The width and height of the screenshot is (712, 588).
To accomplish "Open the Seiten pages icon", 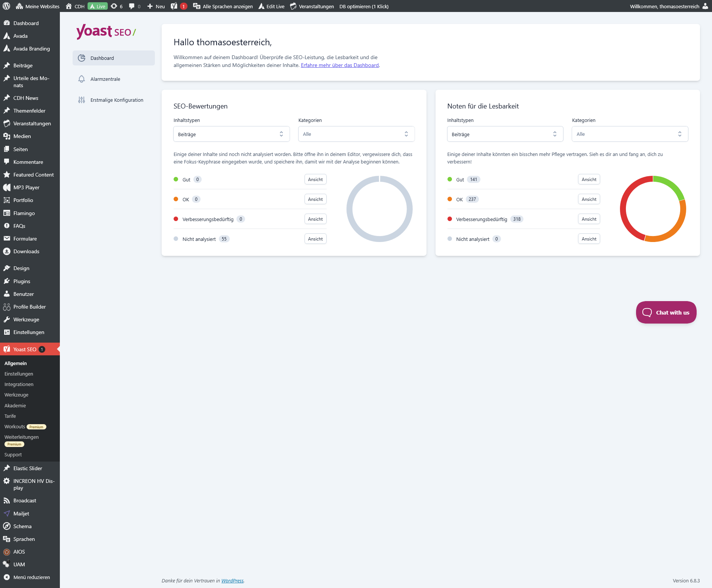I will 7,149.
